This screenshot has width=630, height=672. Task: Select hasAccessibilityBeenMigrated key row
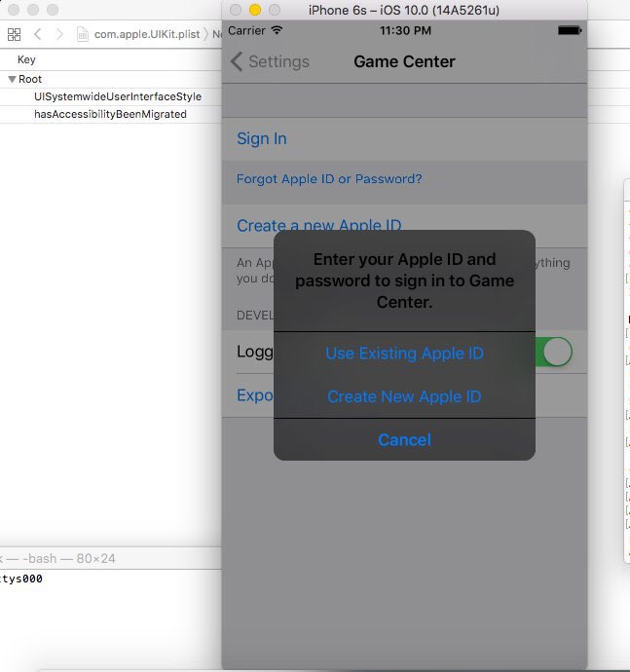click(x=111, y=114)
